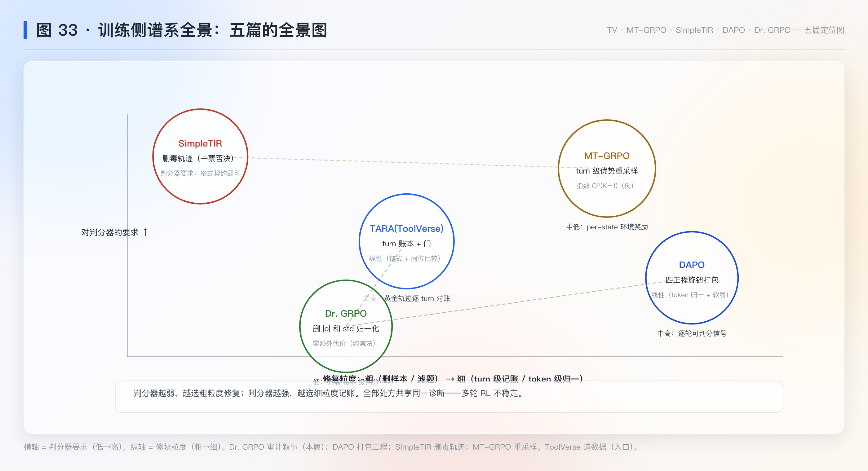Viewport: 868px width, 471px height.
Task: Click the text 'turn 级优势重采样'
Action: pos(607,171)
